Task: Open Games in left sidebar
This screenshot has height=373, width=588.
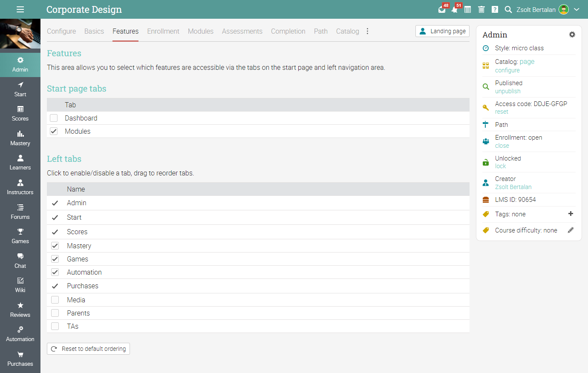Action: [20, 236]
